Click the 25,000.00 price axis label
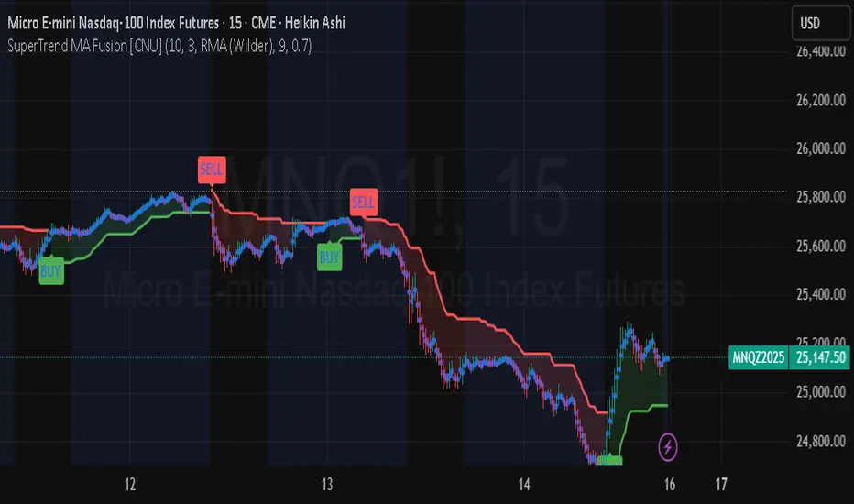This screenshot has width=854, height=504. pyautogui.click(x=821, y=392)
